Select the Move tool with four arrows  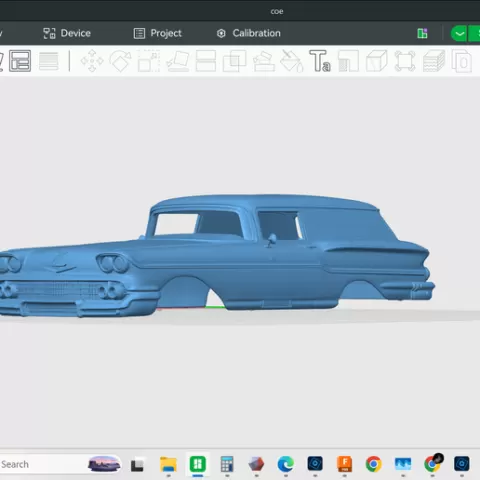point(92,61)
